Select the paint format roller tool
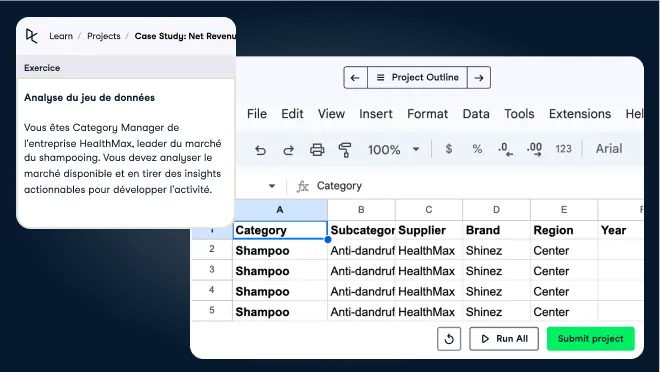 tap(345, 150)
